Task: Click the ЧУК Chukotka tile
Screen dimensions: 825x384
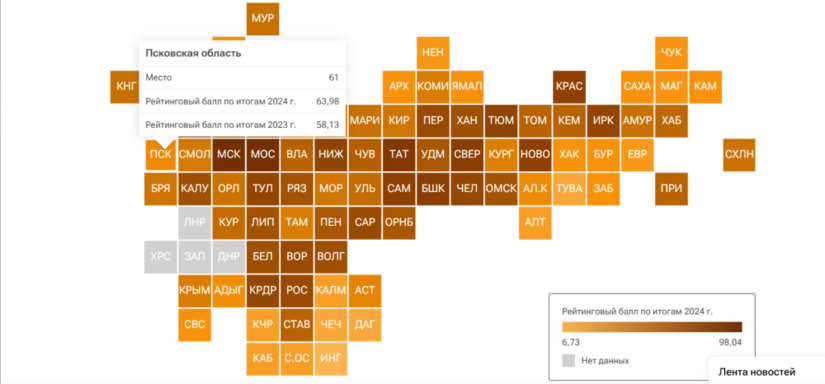Action: point(671,53)
